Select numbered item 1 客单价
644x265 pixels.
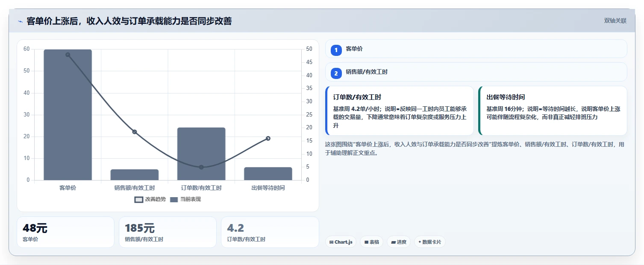(x=476, y=49)
